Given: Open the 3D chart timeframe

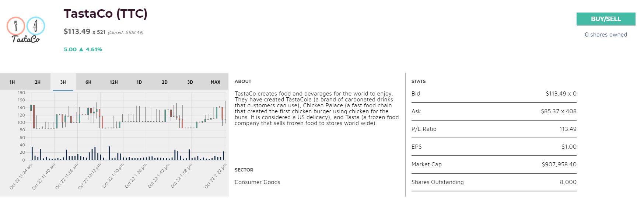Looking at the screenshot, I should click(190, 82).
